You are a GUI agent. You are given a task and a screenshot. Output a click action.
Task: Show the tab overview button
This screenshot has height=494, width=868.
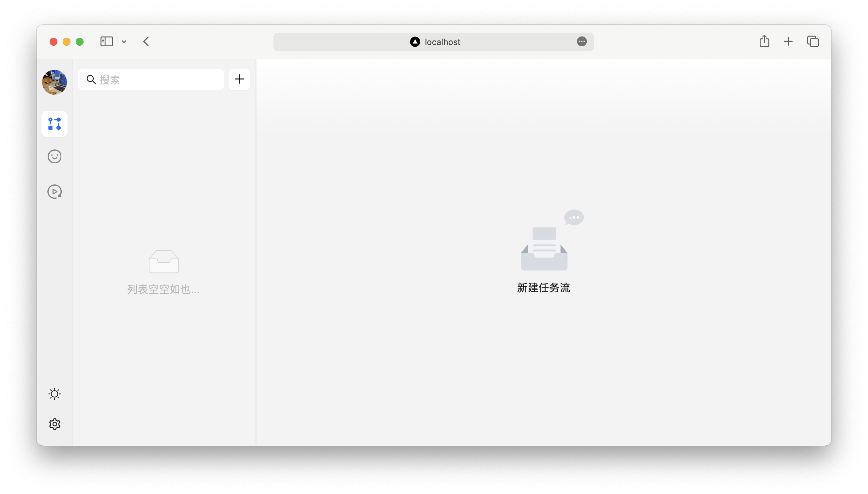click(813, 41)
